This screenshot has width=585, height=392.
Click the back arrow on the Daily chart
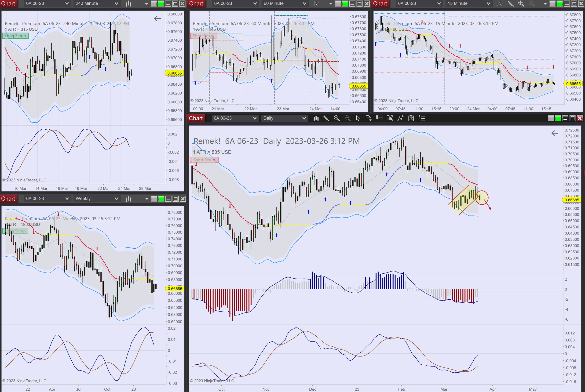point(555,133)
